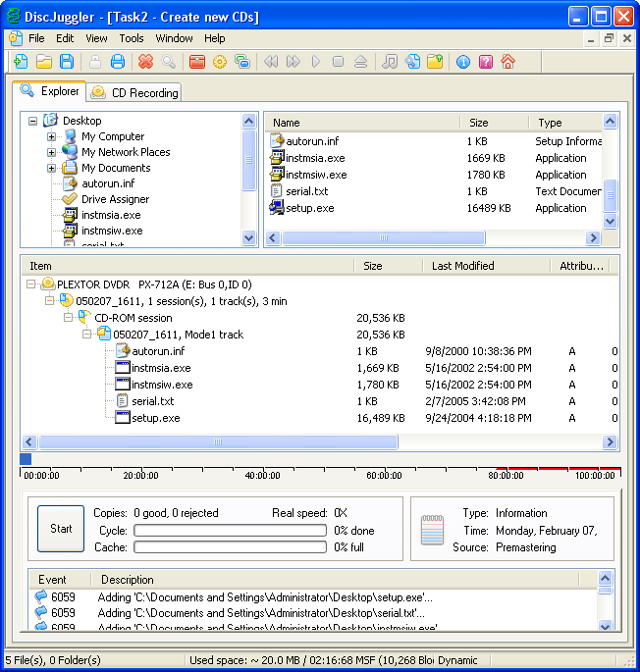The width and height of the screenshot is (640, 672).
Task: Select serial.txt in the disc layout tree
Action: 152,401
